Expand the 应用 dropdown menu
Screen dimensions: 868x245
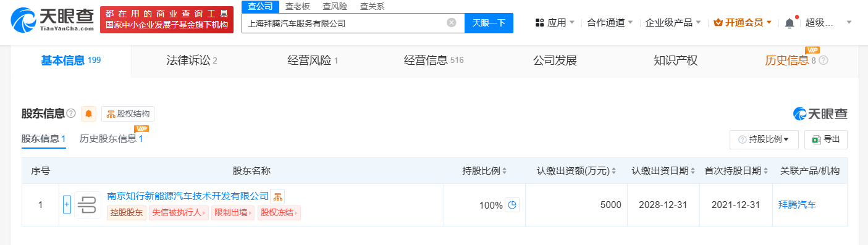point(555,23)
